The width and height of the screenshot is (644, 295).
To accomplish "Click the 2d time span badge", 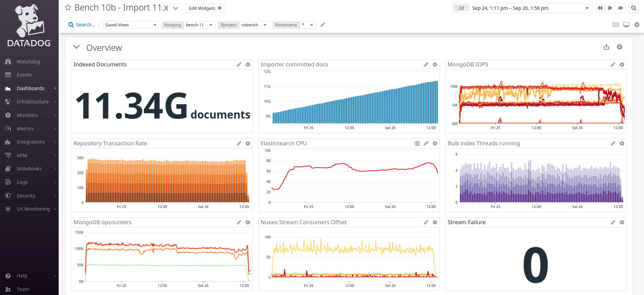I will (x=461, y=8).
